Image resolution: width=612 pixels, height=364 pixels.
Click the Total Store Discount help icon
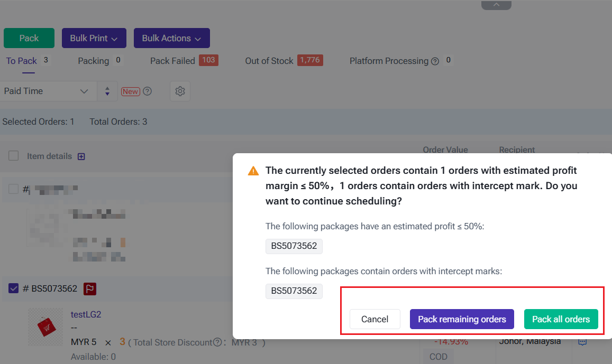[217, 343]
